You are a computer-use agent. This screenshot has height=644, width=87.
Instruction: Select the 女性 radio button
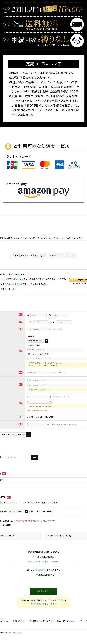pos(38,417)
